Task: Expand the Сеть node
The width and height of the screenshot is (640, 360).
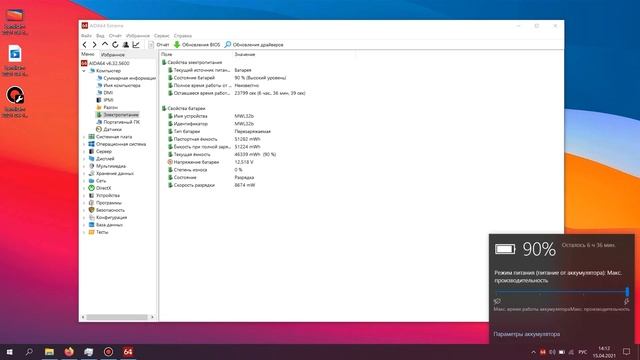Action: tap(84, 181)
